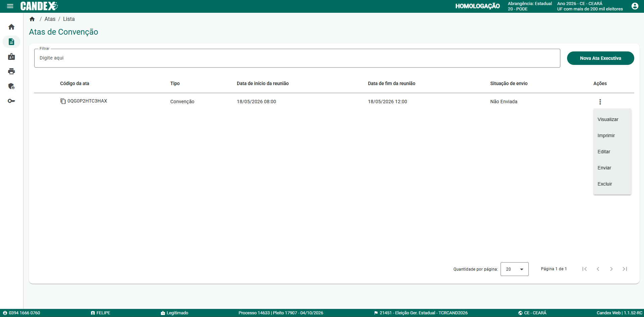Click '21451 - Eleição Ger. Estadual' entry

point(421,313)
